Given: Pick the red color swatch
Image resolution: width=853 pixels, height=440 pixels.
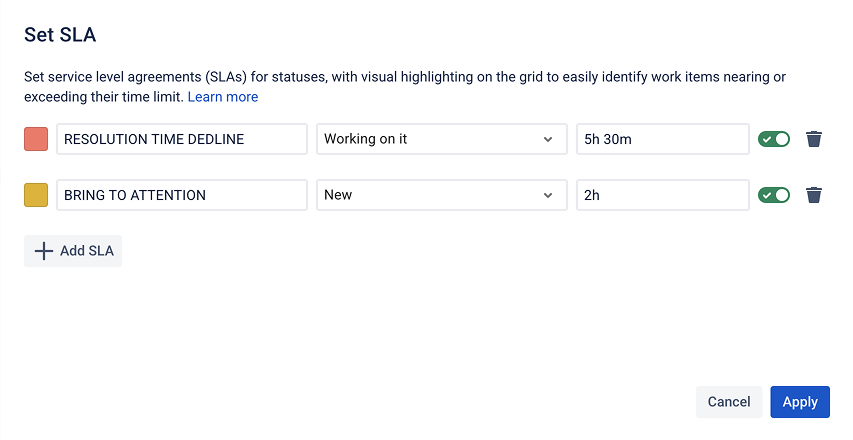Looking at the screenshot, I should point(36,139).
